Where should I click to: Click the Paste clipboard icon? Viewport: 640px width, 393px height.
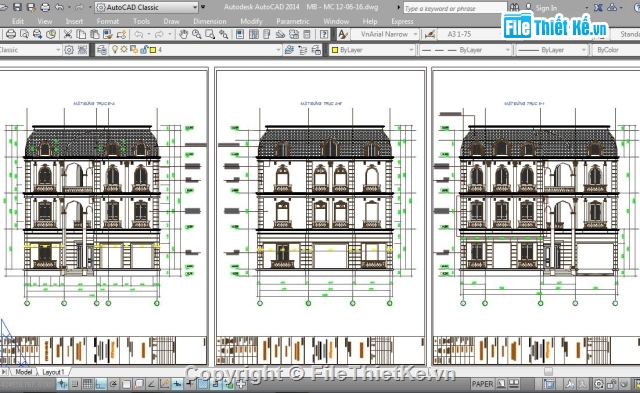click(94, 34)
